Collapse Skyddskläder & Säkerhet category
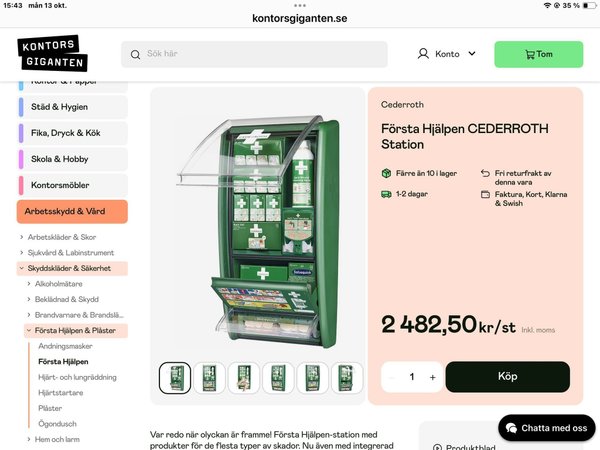The width and height of the screenshot is (600, 450). click(22, 268)
